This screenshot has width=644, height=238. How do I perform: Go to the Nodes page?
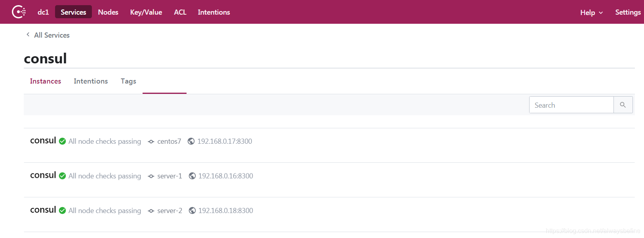tap(108, 12)
